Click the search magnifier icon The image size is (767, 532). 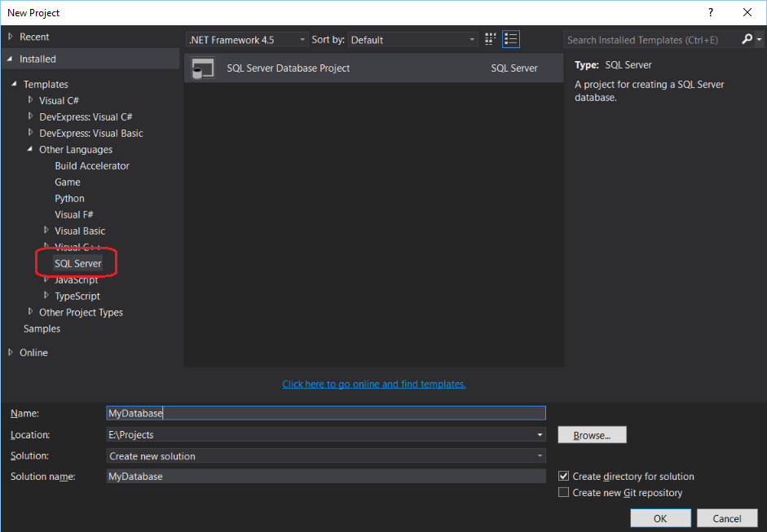pos(747,39)
